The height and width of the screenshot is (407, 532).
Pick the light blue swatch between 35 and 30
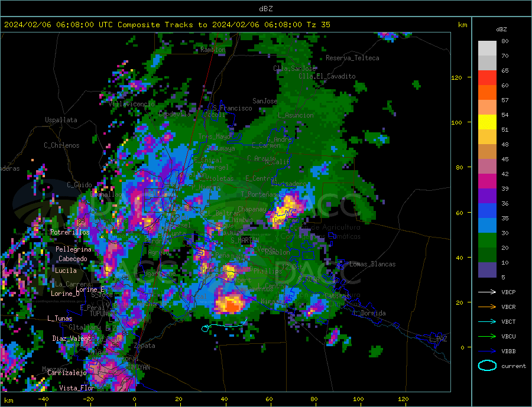coord(487,226)
